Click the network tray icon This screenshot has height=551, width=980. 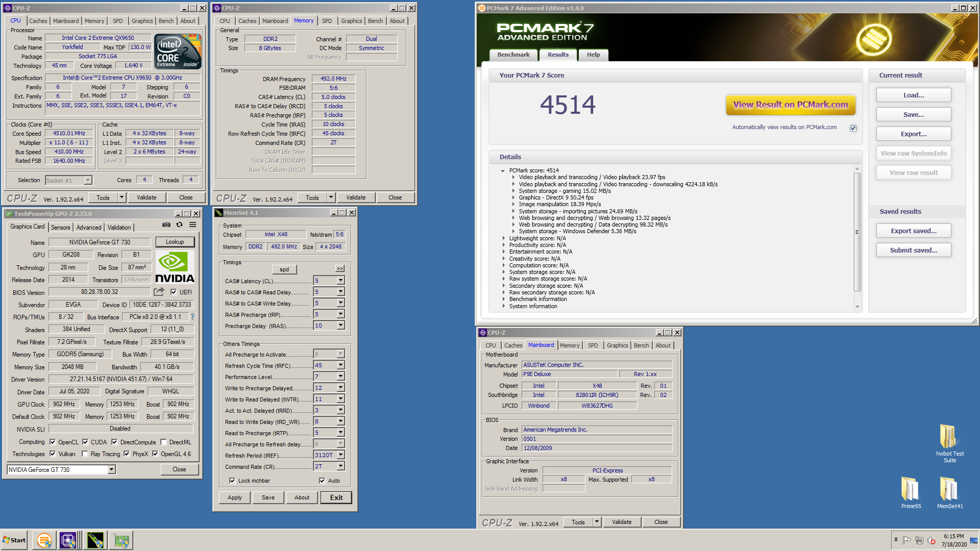tap(919, 540)
